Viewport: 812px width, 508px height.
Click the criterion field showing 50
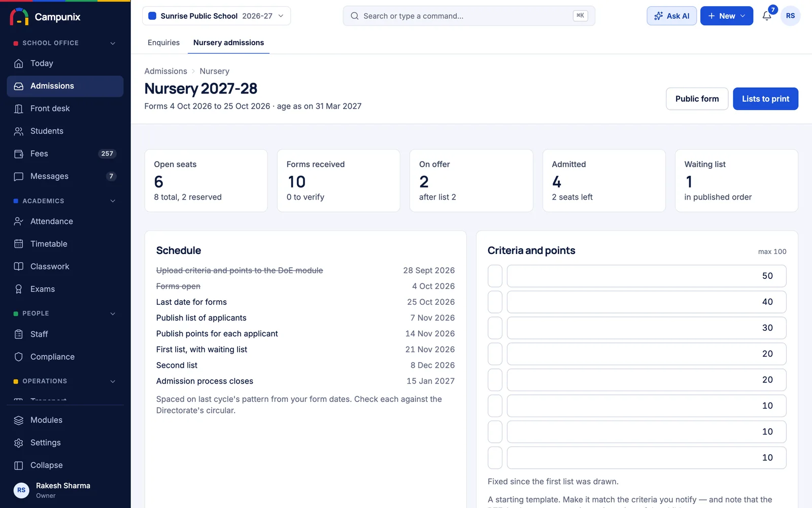[647, 276]
